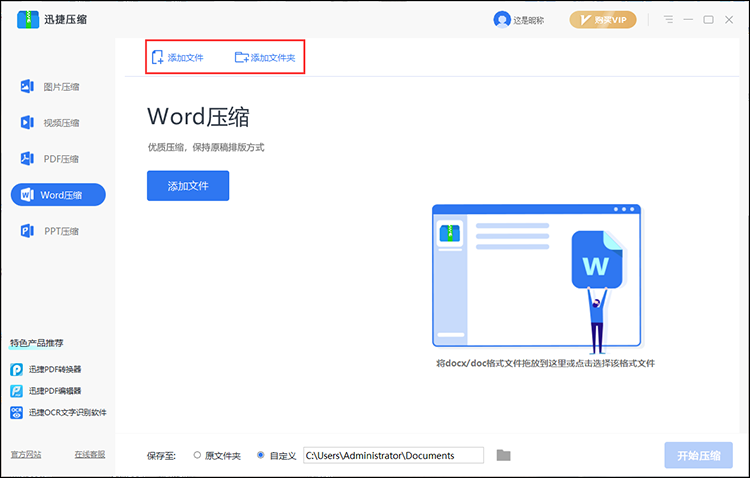Close the 迅捷压缩 window
Viewport: 750px width, 478px height.
point(729,20)
